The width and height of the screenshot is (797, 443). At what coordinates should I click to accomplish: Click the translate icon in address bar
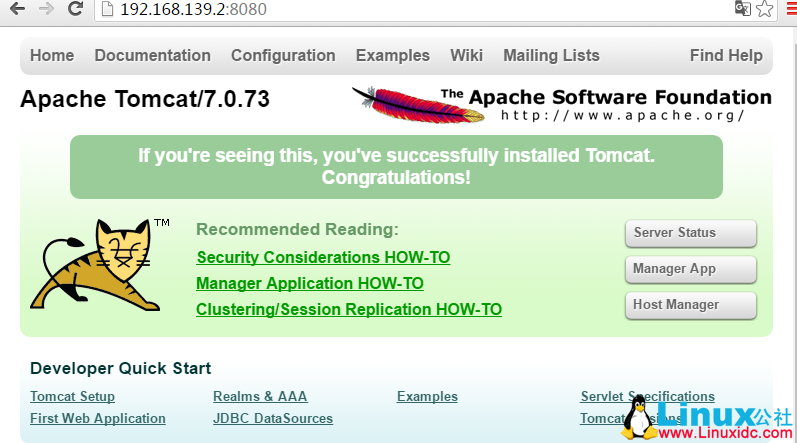pyautogui.click(x=742, y=9)
